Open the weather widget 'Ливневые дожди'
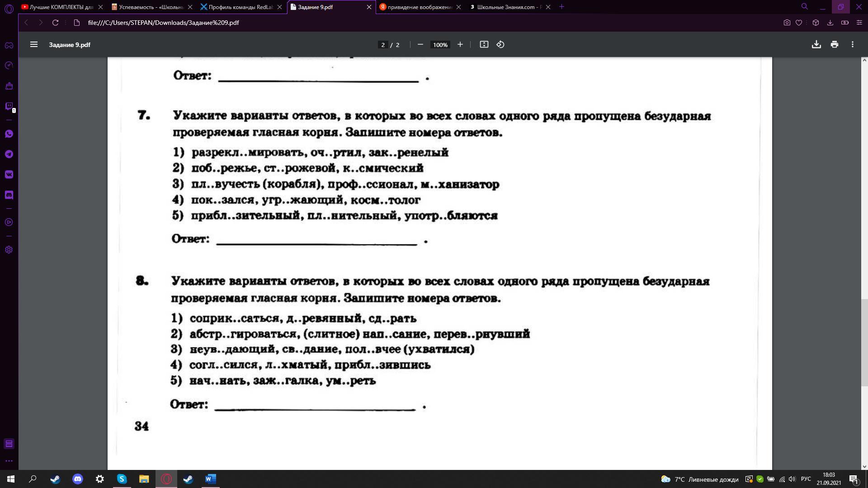868x488 pixels. [699, 479]
